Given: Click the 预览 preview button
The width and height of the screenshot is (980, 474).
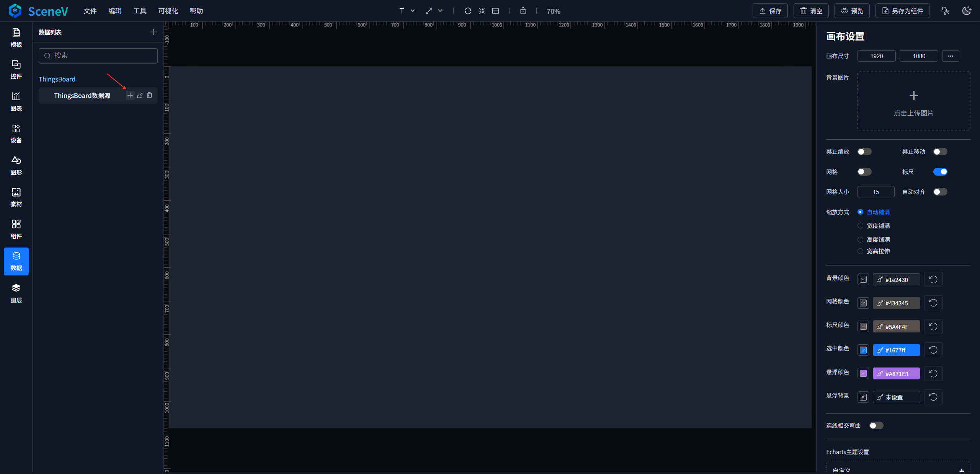Looking at the screenshot, I should tap(852, 11).
